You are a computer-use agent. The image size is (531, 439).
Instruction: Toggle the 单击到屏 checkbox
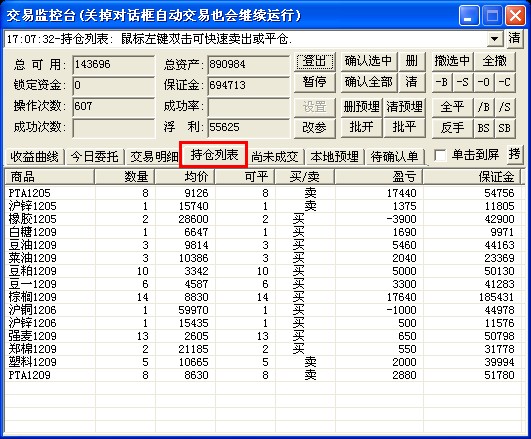tap(440, 155)
